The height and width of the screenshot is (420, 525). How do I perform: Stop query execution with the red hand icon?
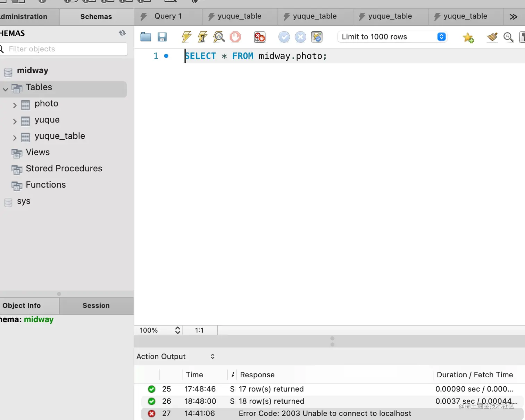[235, 37]
